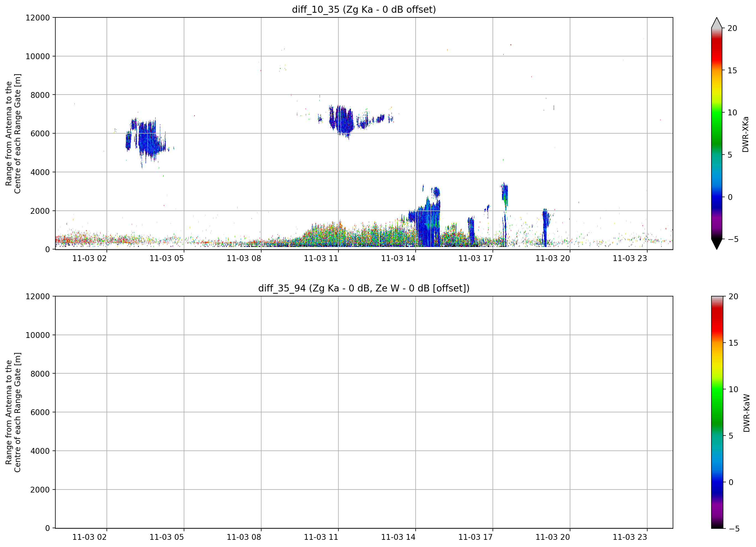Select the DWR-XKa colorbar label
756x547 pixels.
[745, 134]
